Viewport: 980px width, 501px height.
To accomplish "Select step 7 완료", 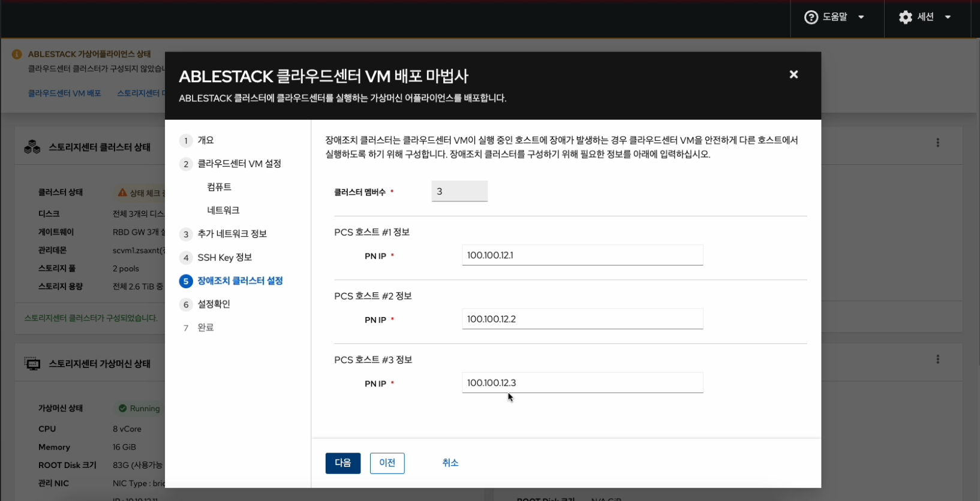I will tap(197, 328).
